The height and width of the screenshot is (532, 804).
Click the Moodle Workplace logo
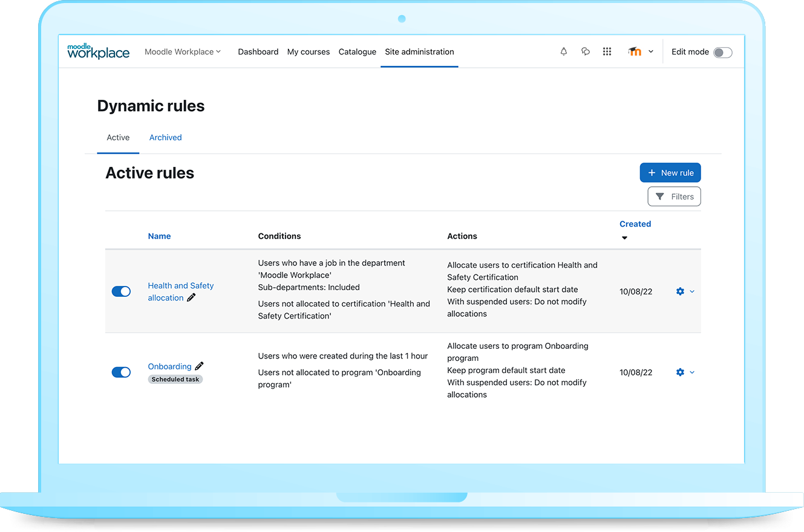(98, 51)
